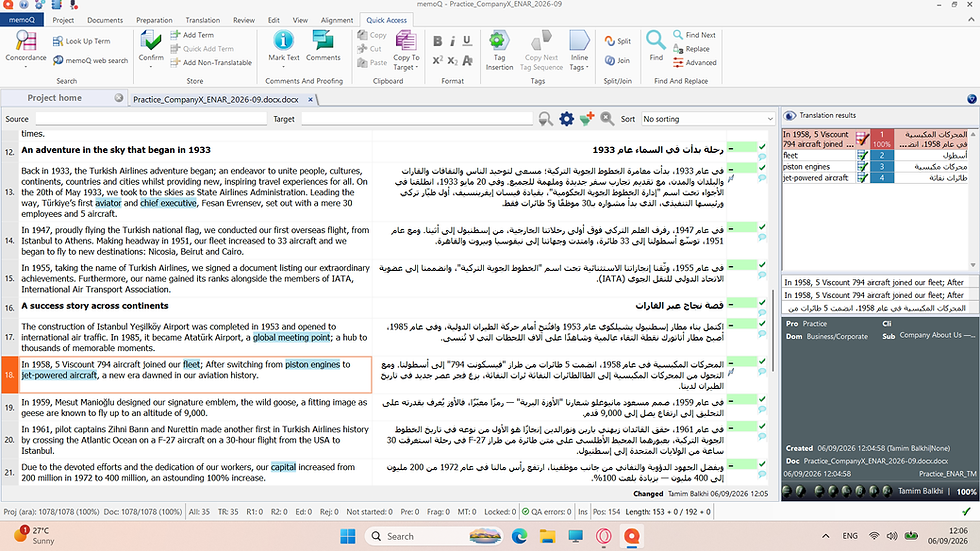Open the Alignment ribbon tab
Image resolution: width=980 pixels, height=551 pixels.
point(337,20)
